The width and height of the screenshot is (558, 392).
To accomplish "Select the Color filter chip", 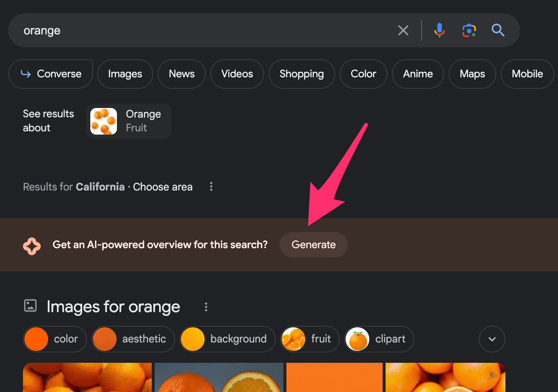I will point(363,74).
